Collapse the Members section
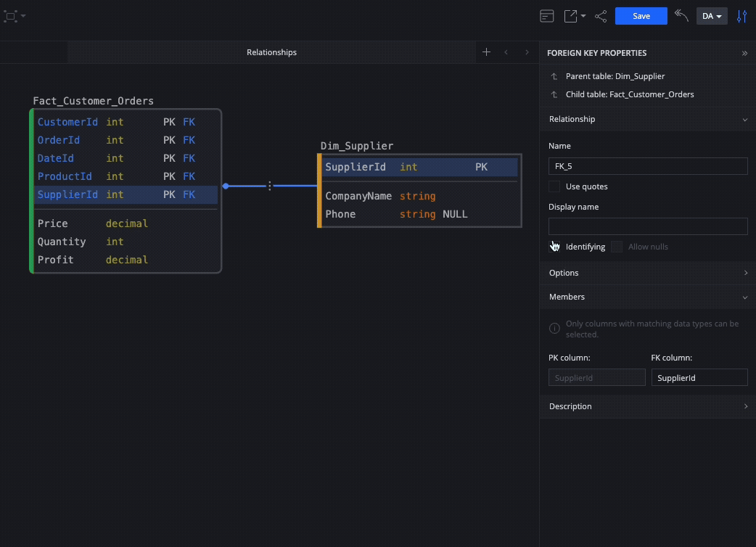Screen dimensions: 756x547 coord(648,297)
